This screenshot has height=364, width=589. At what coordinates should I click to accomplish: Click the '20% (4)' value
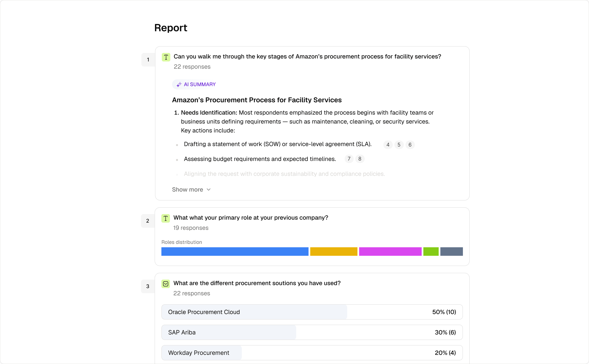[x=445, y=353]
